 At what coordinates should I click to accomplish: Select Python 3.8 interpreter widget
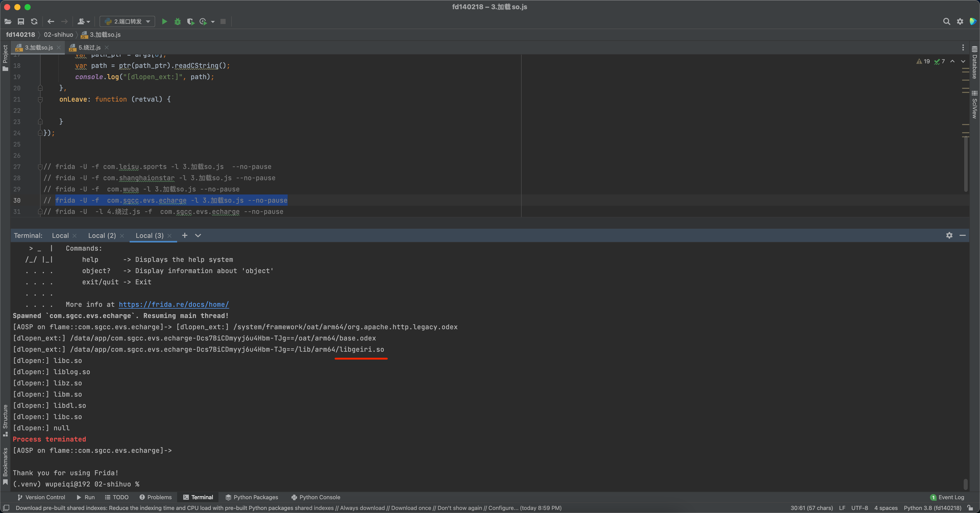(933, 508)
